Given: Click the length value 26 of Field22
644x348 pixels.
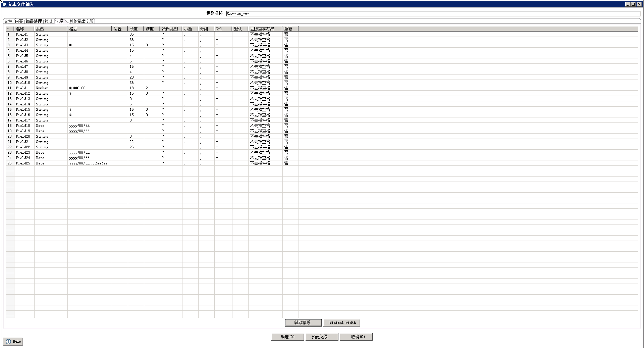Looking at the screenshot, I should [136, 147].
